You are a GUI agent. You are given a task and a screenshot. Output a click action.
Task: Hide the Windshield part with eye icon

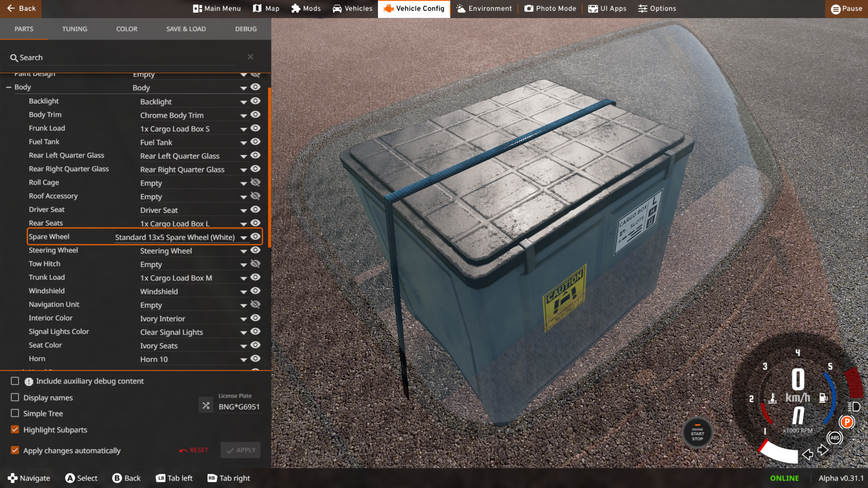point(255,291)
